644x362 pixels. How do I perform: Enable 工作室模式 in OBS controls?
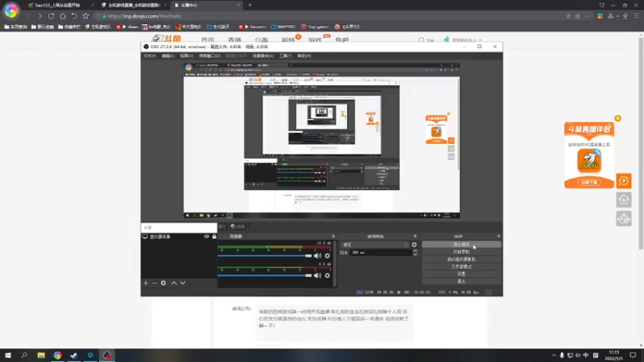pos(461,267)
